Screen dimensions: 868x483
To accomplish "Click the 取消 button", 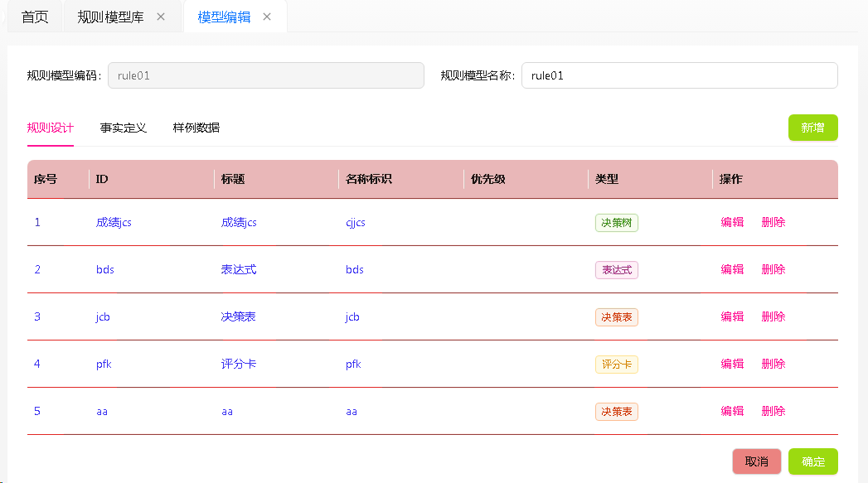I will [756, 461].
